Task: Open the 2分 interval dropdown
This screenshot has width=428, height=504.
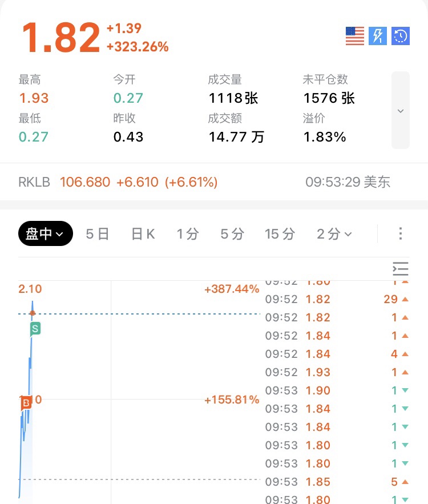Action: point(334,234)
